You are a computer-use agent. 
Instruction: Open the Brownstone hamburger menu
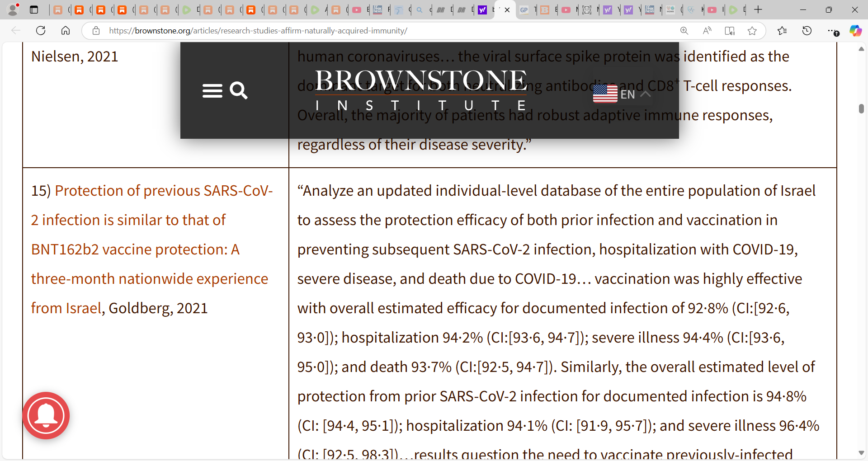(212, 91)
